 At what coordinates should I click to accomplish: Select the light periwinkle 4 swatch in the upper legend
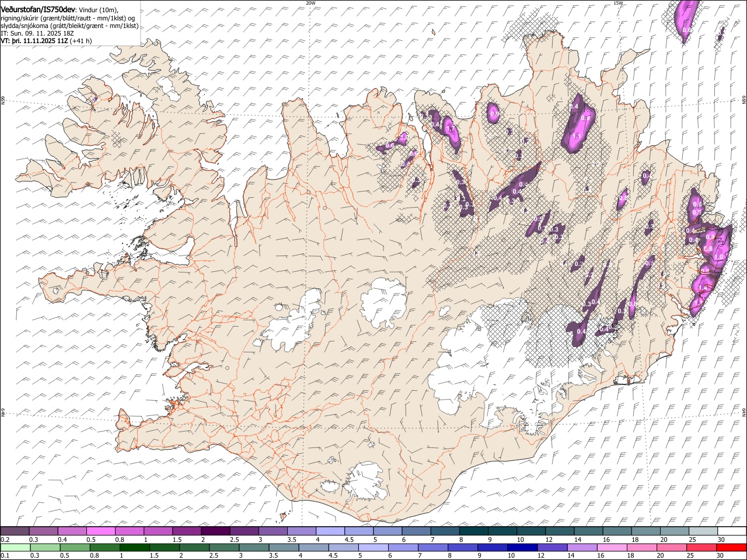tap(329, 531)
